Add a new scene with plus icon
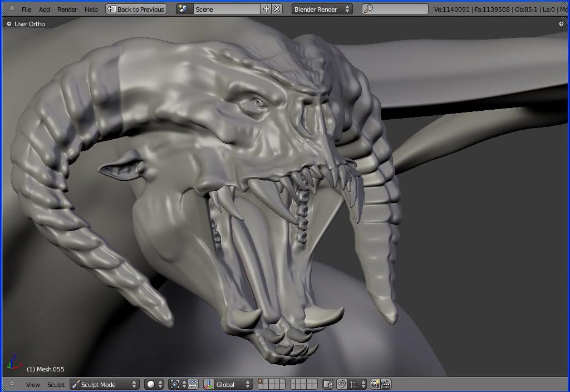The height and width of the screenshot is (392, 570). click(x=266, y=9)
